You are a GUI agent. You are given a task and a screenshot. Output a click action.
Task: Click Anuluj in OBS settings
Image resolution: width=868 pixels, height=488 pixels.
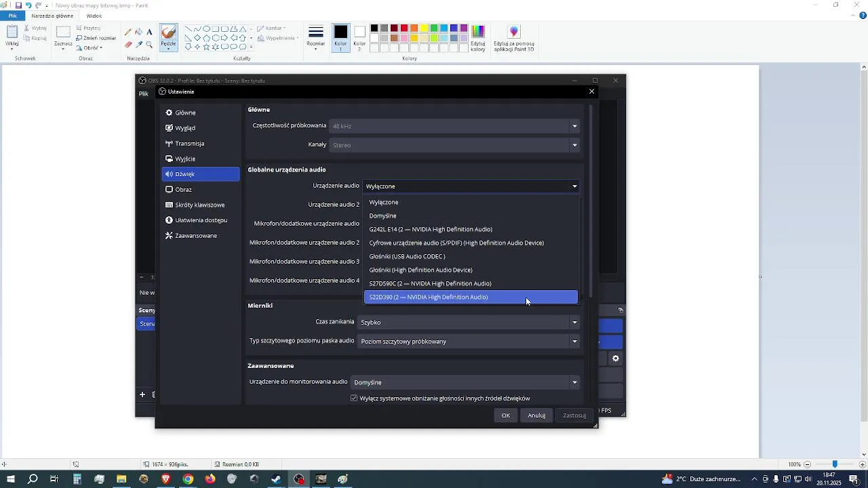tap(536, 415)
